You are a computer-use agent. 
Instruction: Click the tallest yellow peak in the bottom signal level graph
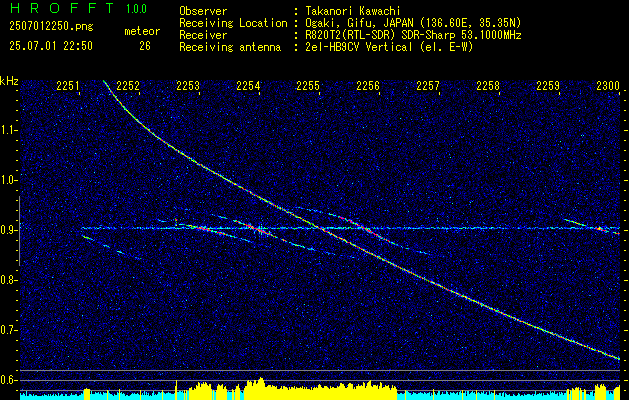(261, 388)
